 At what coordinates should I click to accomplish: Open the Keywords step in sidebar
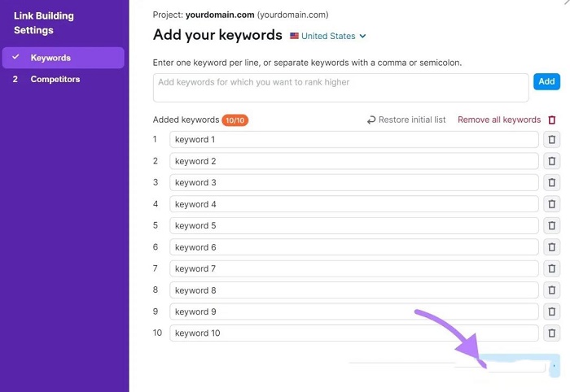64,58
